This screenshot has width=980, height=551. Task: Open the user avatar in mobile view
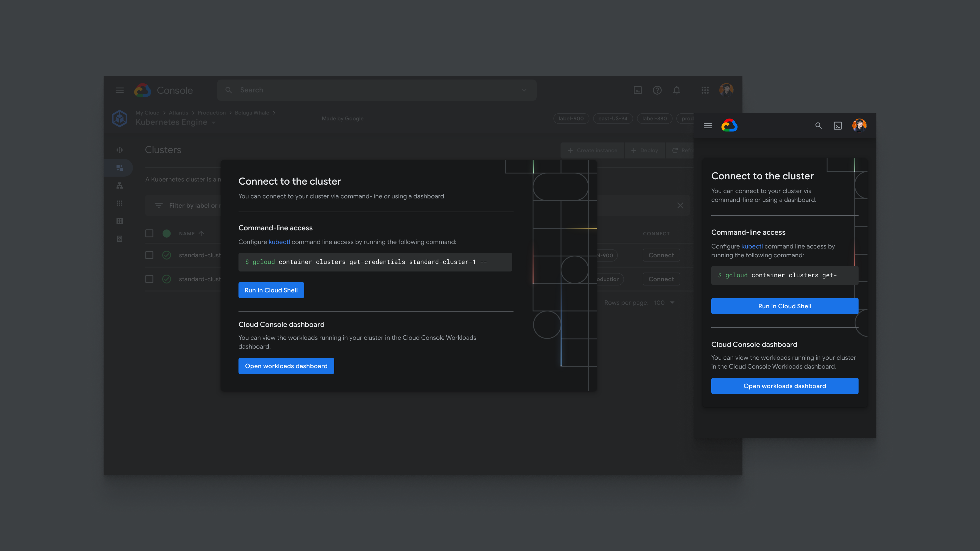pos(859,125)
